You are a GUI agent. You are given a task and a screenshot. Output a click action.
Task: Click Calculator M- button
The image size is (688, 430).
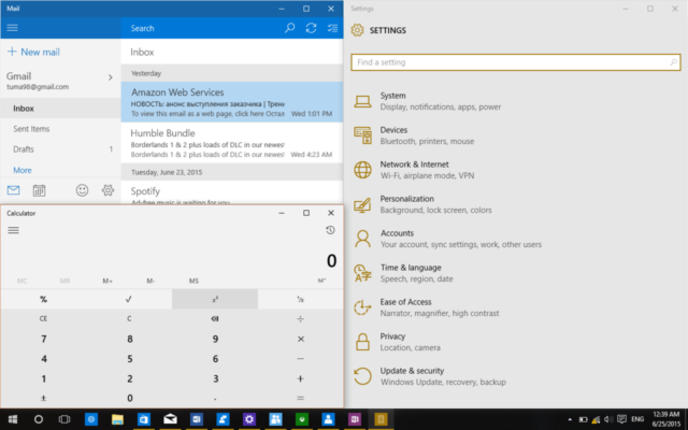click(x=150, y=281)
